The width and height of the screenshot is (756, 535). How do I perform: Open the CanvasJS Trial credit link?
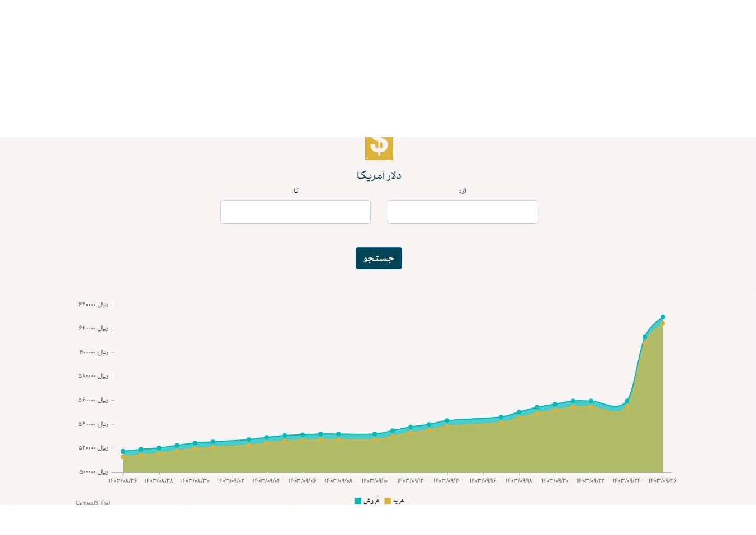tap(93, 502)
